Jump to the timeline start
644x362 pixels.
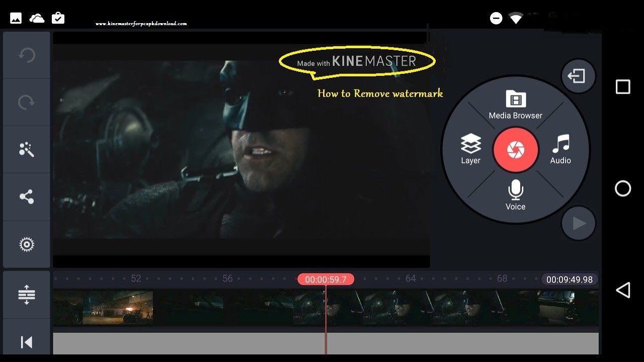click(x=27, y=342)
